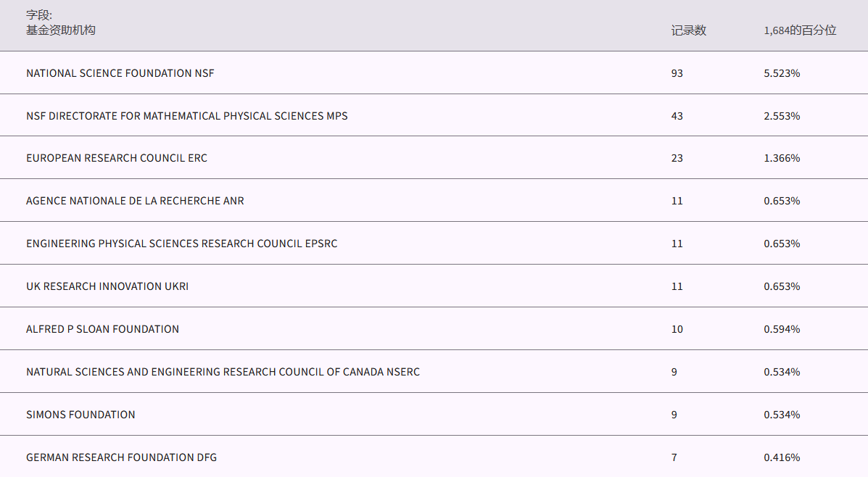Click the 0.594% percentage for Sloan Foundation
The image size is (868, 477).
pyautogui.click(x=782, y=329)
